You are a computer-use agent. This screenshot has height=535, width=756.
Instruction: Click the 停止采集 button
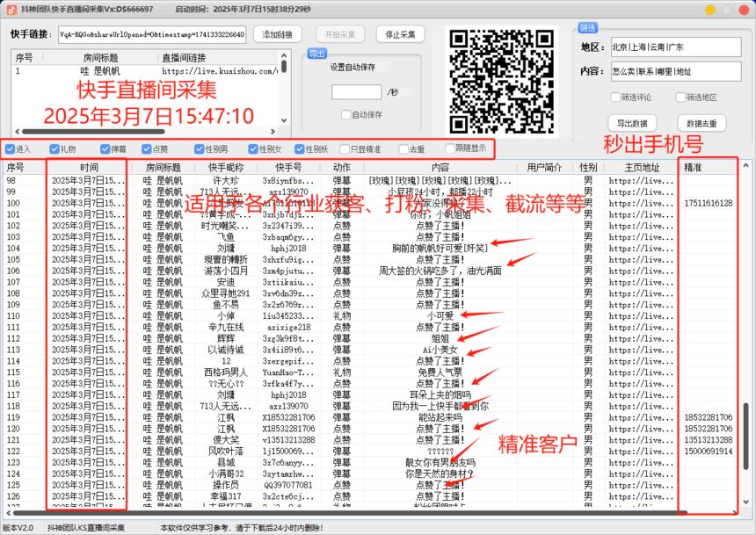400,34
